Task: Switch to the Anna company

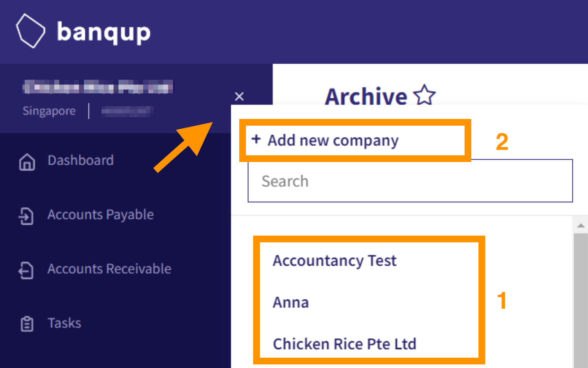Action: point(291,302)
